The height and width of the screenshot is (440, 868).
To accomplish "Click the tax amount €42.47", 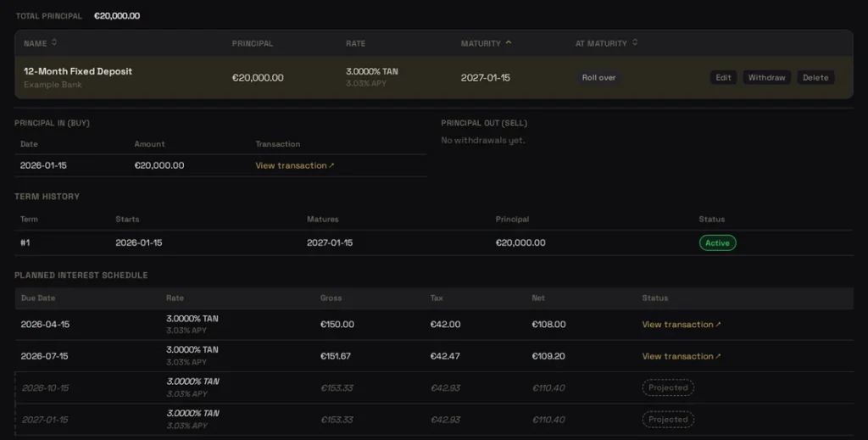I will click(444, 356).
